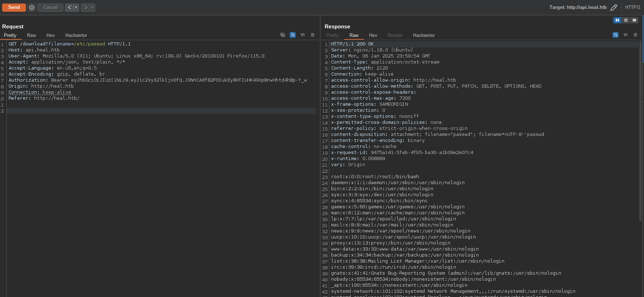Open the Repeater request settings gear
This screenshot has height=297, width=644.
pos(32,7)
